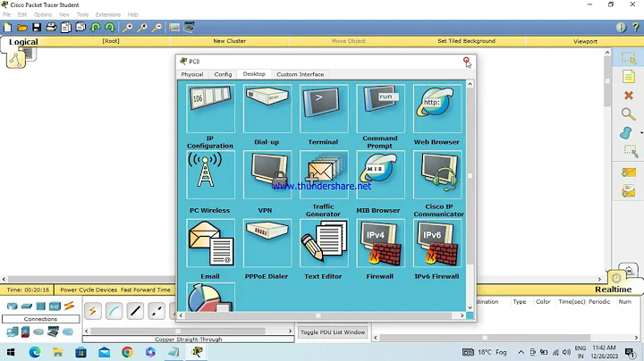
Task: Open the VPN desktop app
Action: coord(267,175)
